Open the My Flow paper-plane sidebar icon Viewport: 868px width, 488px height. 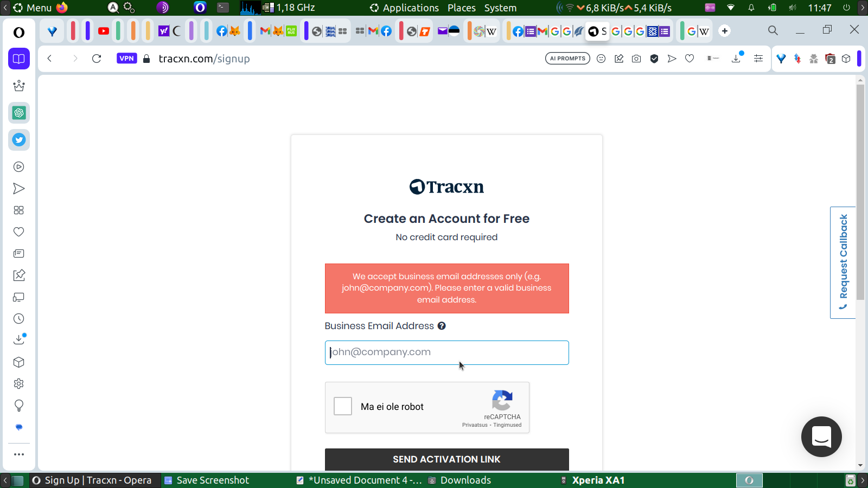[x=19, y=189]
